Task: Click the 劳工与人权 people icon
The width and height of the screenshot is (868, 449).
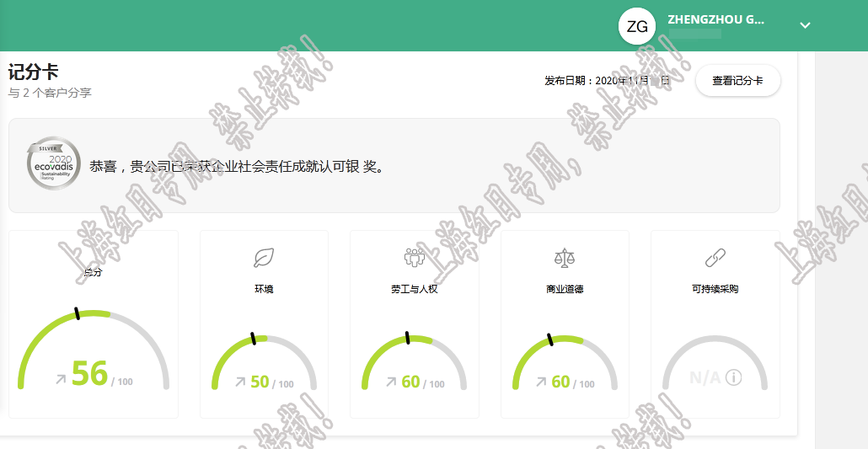Action: tap(414, 257)
